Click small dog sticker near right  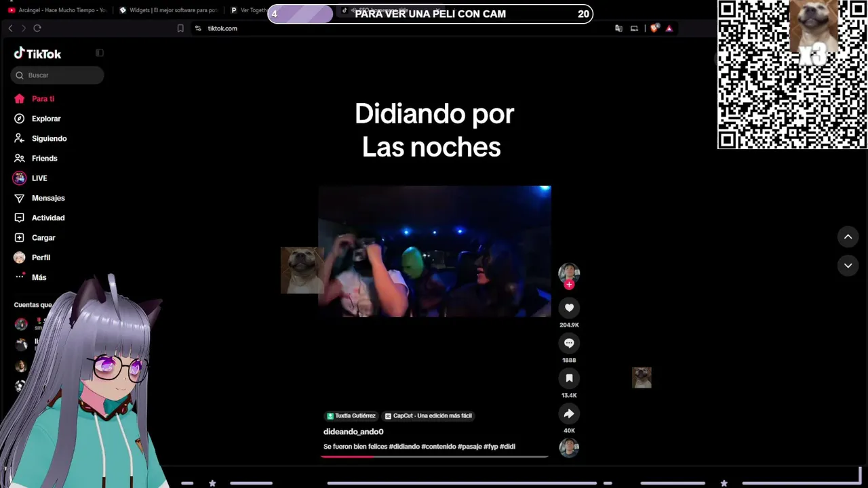(642, 378)
